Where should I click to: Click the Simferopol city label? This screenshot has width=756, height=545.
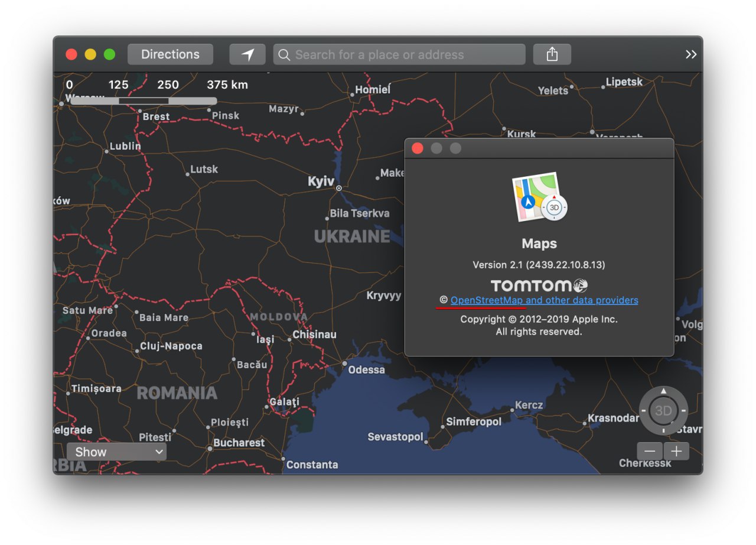474,421
